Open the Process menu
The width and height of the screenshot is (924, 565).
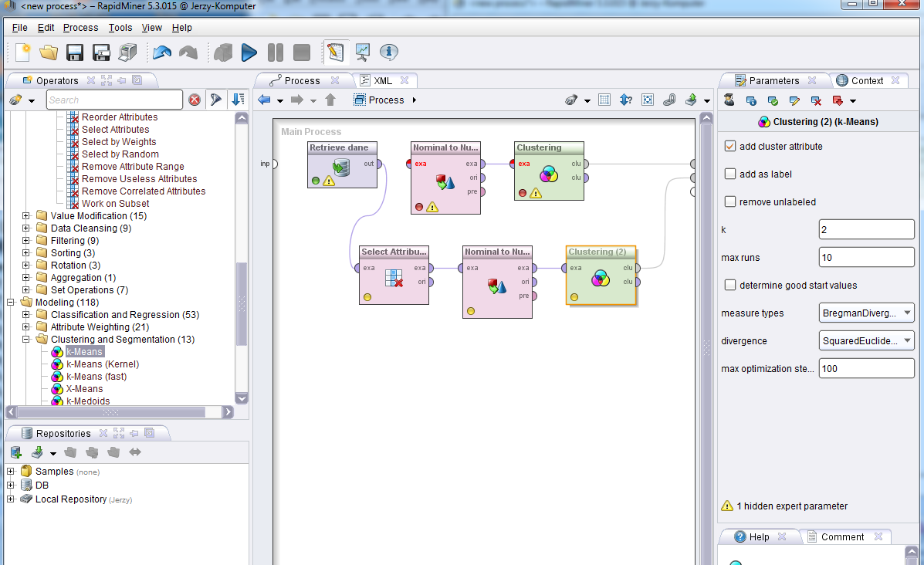point(81,28)
